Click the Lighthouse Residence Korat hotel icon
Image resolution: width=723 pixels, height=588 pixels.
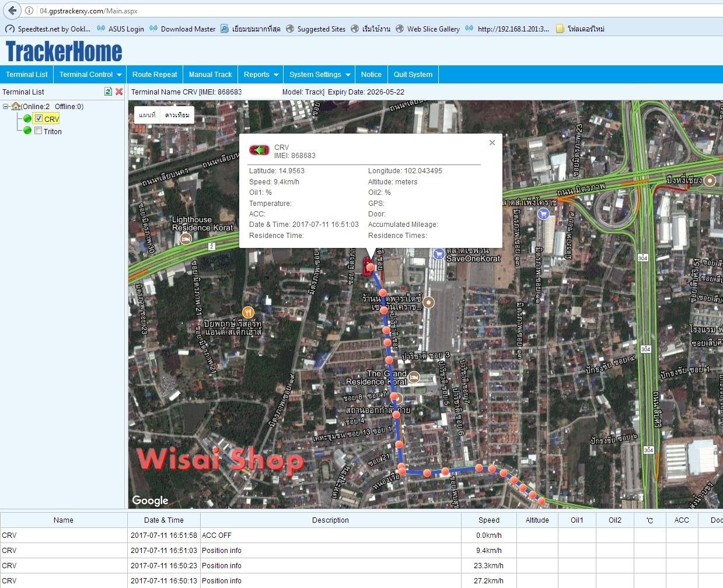pos(186,239)
